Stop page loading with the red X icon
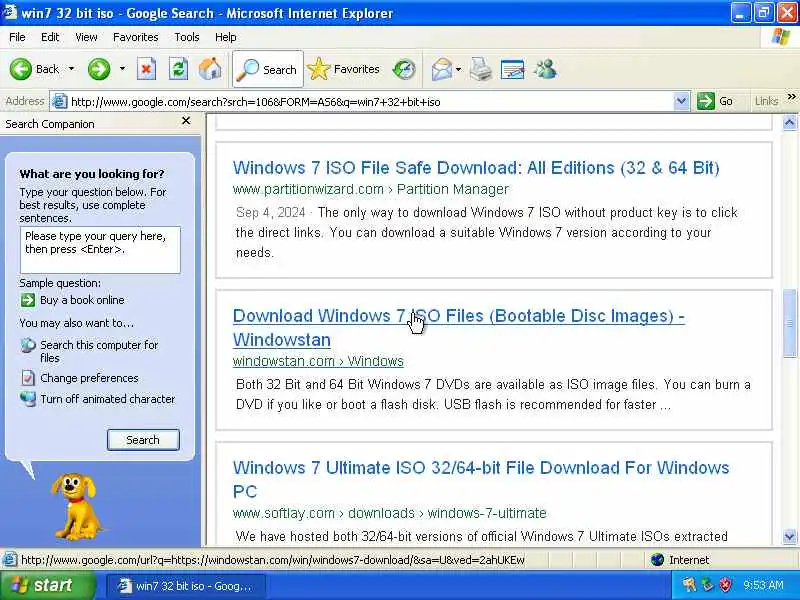Image resolution: width=800 pixels, height=600 pixels. click(x=146, y=69)
